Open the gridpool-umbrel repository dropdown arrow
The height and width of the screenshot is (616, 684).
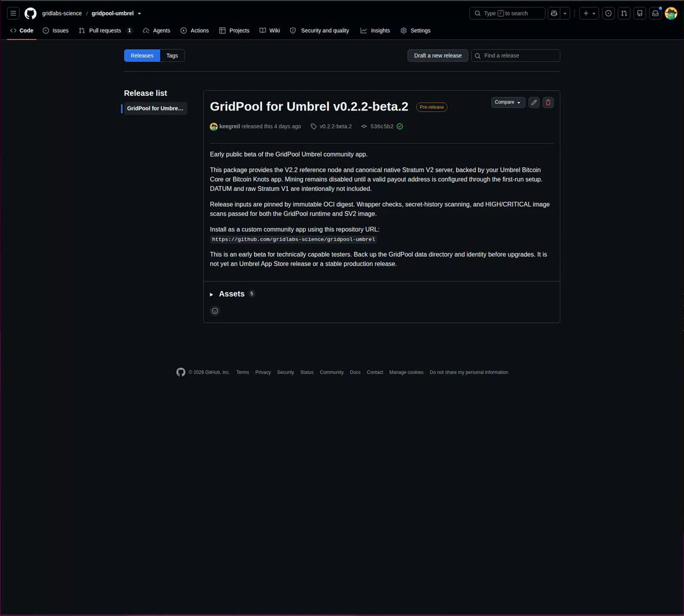click(x=139, y=14)
